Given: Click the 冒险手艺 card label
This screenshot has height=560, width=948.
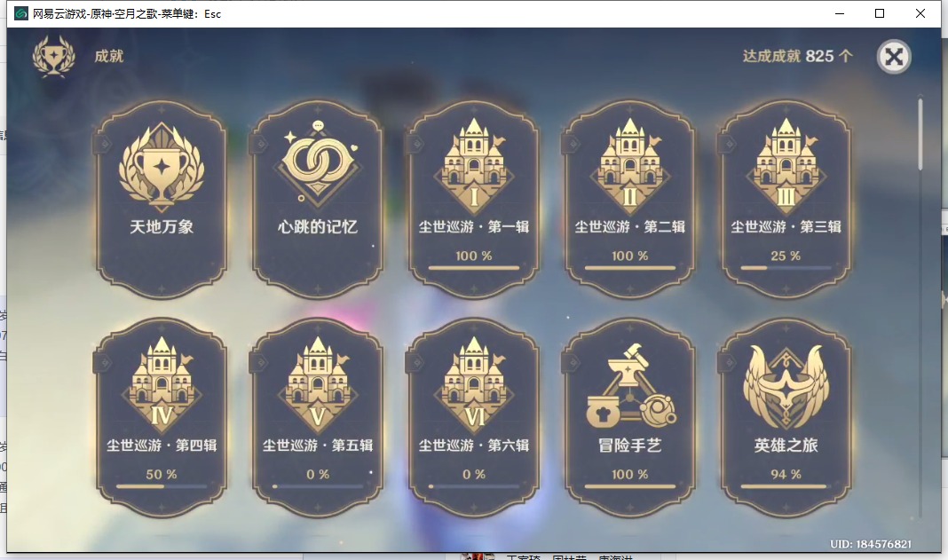Looking at the screenshot, I should [x=630, y=446].
